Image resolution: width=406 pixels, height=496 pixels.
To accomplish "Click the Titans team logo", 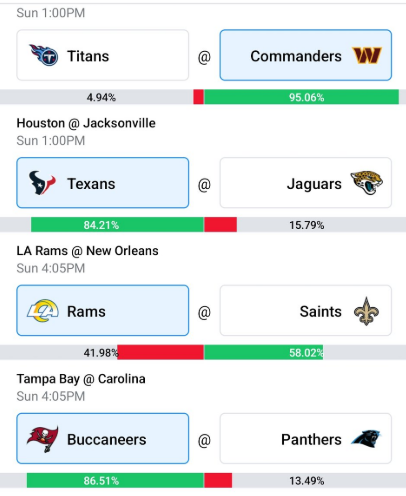I will coord(44,55).
